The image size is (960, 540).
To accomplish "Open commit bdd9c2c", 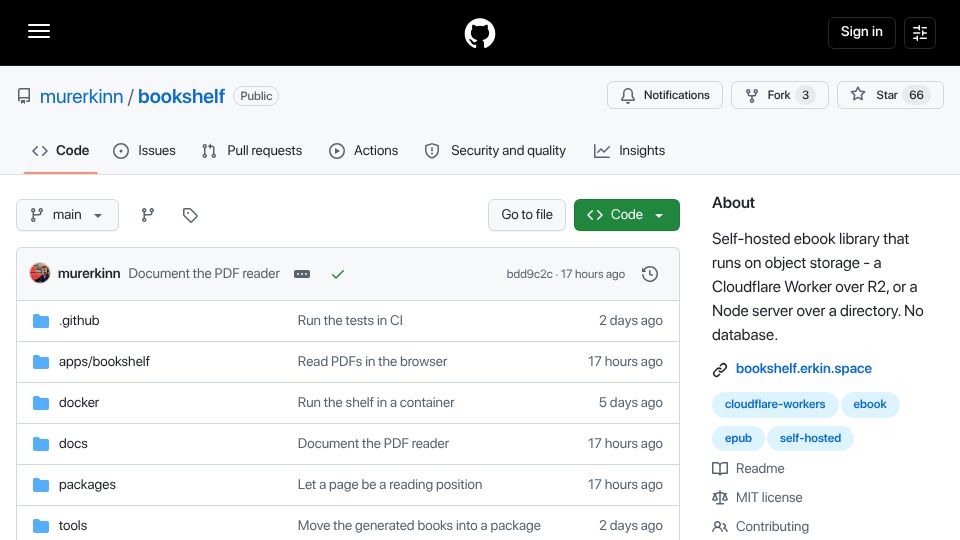I will (529, 274).
